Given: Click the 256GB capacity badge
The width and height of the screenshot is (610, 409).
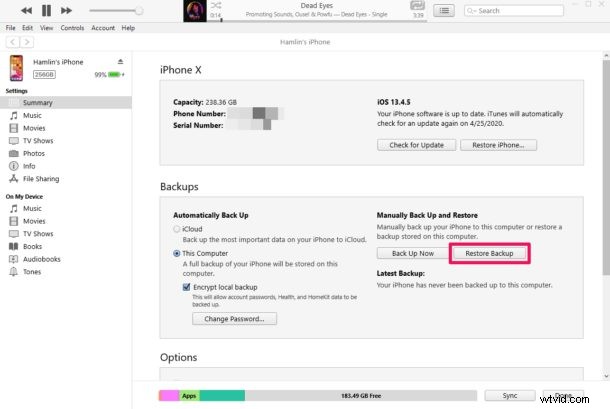Looking at the screenshot, I should coord(44,74).
